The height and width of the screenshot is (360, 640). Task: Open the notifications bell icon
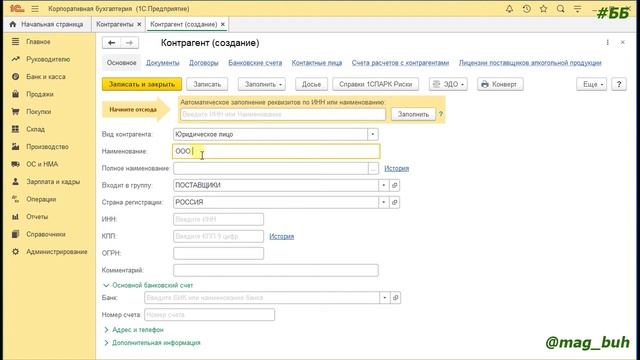point(509,9)
